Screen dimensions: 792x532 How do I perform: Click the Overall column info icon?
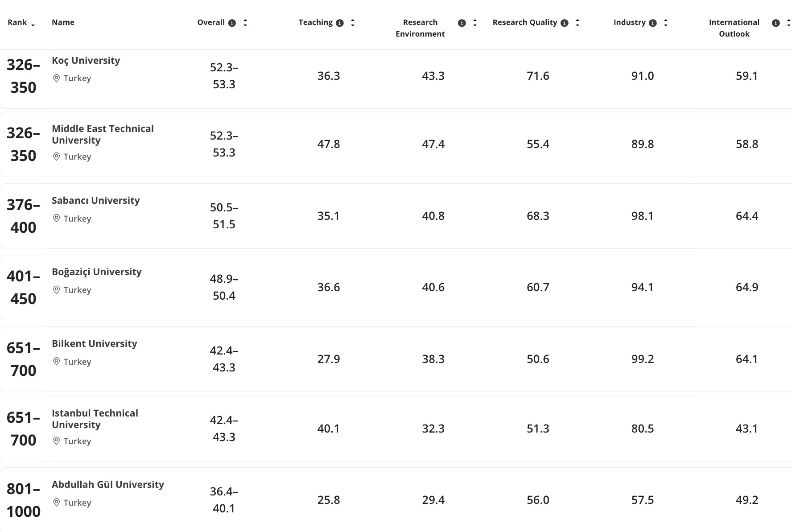pyautogui.click(x=232, y=23)
